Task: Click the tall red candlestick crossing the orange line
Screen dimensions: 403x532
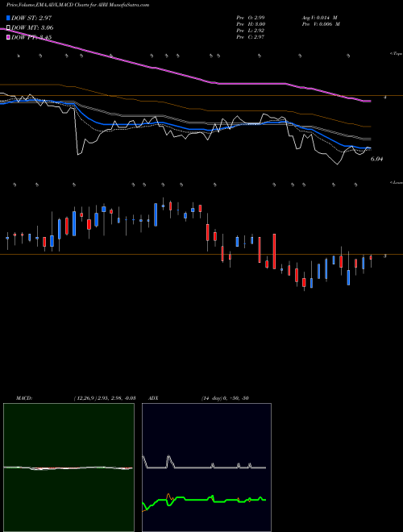Action: pyautogui.click(x=274, y=251)
